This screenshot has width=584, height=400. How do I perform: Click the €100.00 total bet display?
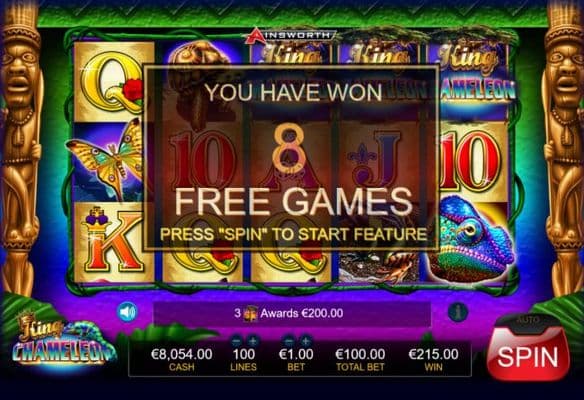[360, 359]
